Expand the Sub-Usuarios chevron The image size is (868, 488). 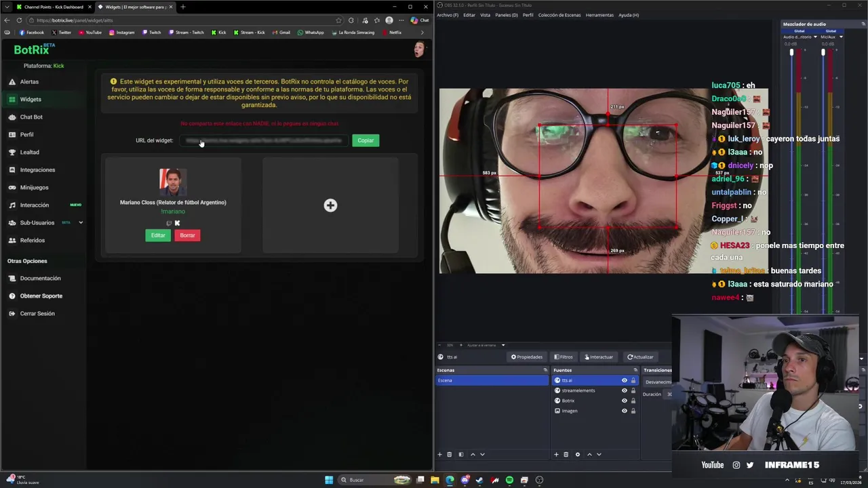pyautogui.click(x=81, y=222)
